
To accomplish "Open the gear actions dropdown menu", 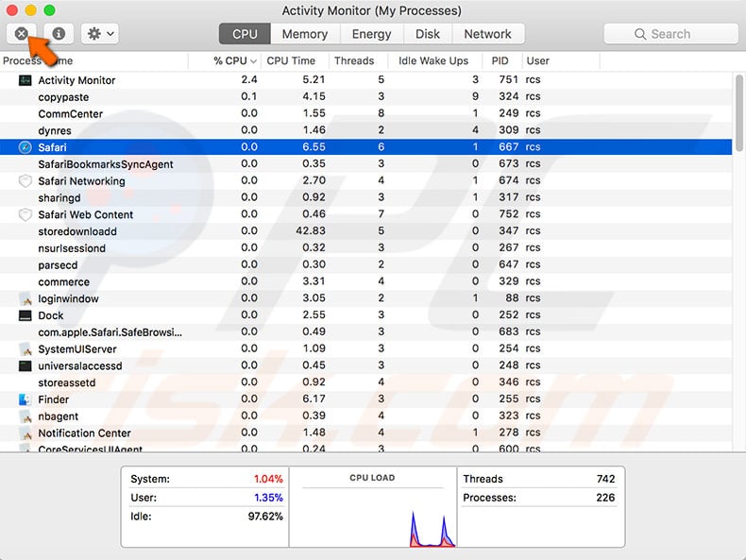I will pyautogui.click(x=100, y=34).
